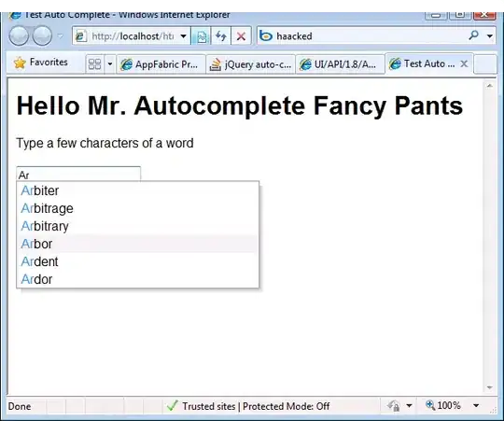Expand the address bar history dropdown
This screenshot has width=504, height=421.
(x=183, y=36)
